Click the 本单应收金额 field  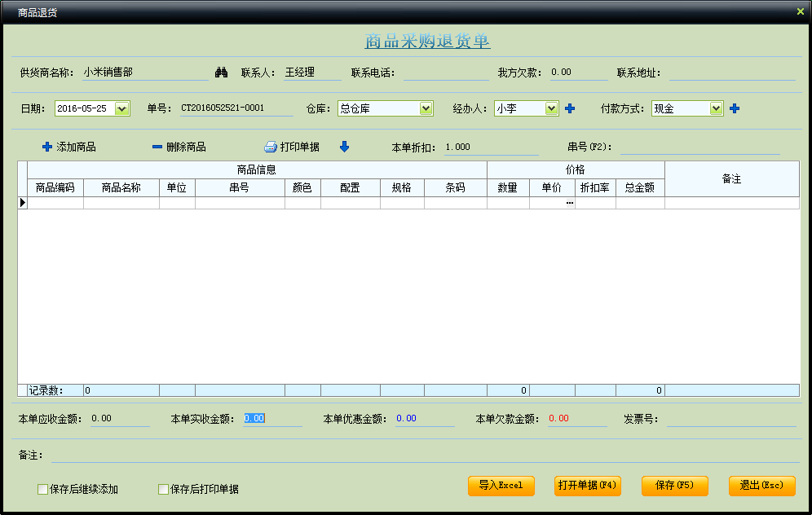click(120, 419)
